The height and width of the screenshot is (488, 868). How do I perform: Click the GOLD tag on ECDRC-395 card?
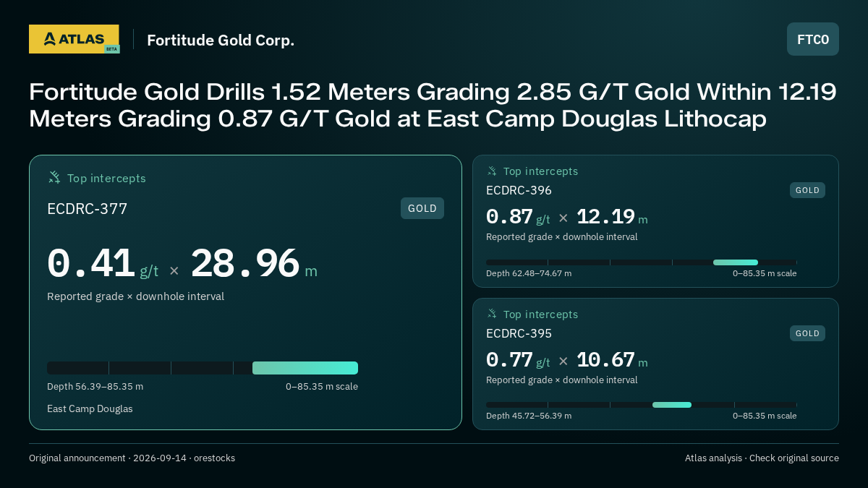tap(807, 333)
